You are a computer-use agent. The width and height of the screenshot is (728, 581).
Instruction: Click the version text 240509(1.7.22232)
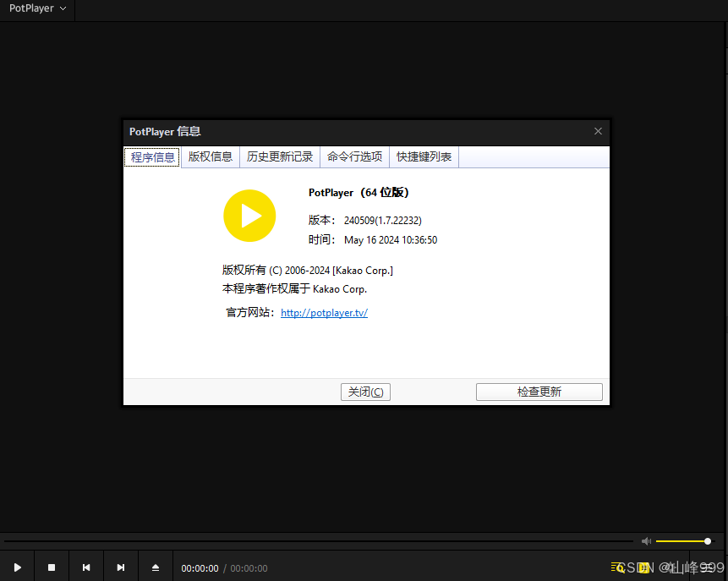(382, 221)
